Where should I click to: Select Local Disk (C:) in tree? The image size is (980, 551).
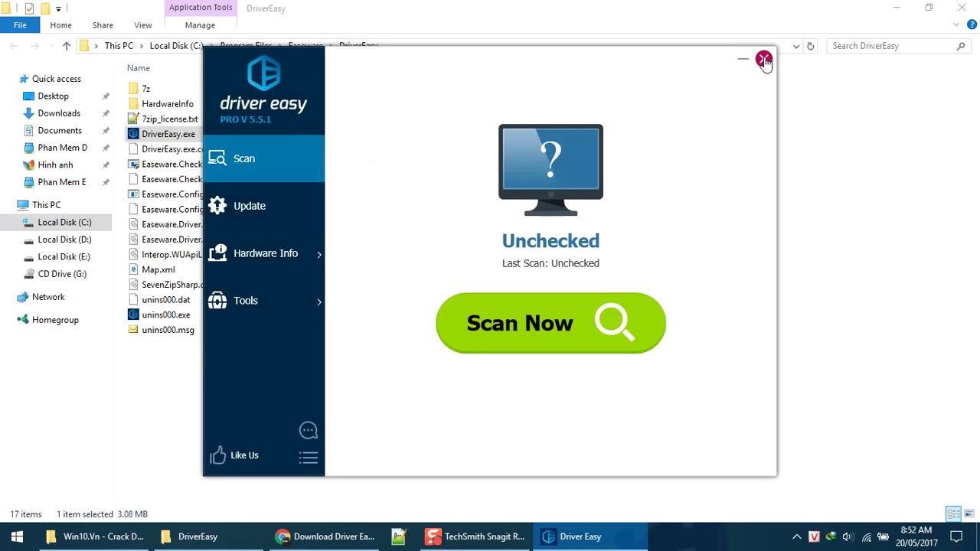point(64,223)
